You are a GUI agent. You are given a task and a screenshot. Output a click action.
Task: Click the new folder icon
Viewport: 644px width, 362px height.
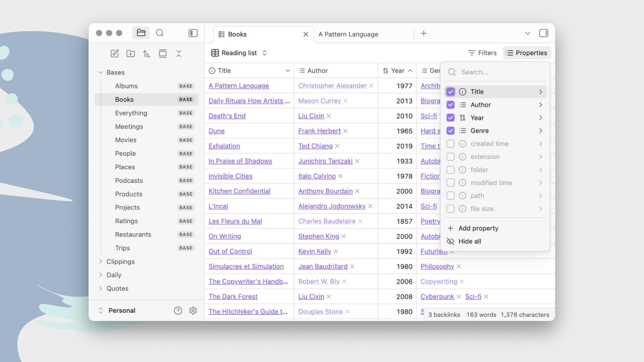pyautogui.click(x=131, y=54)
